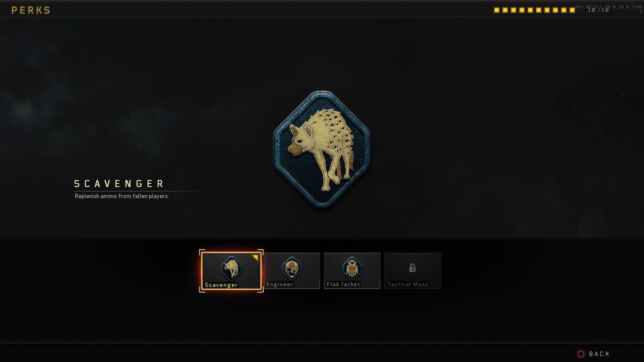Viewport: 644px width, 362px height.
Task: Click the fifth yellow allocation square
Action: click(530, 10)
